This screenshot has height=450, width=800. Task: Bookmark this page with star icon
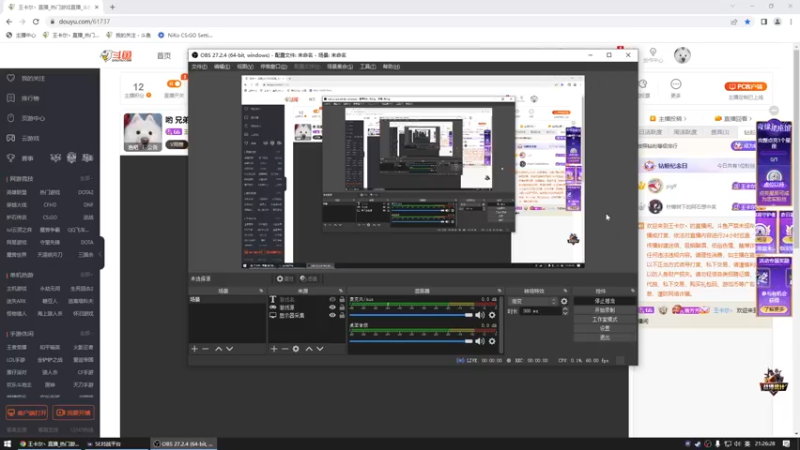[x=747, y=21]
